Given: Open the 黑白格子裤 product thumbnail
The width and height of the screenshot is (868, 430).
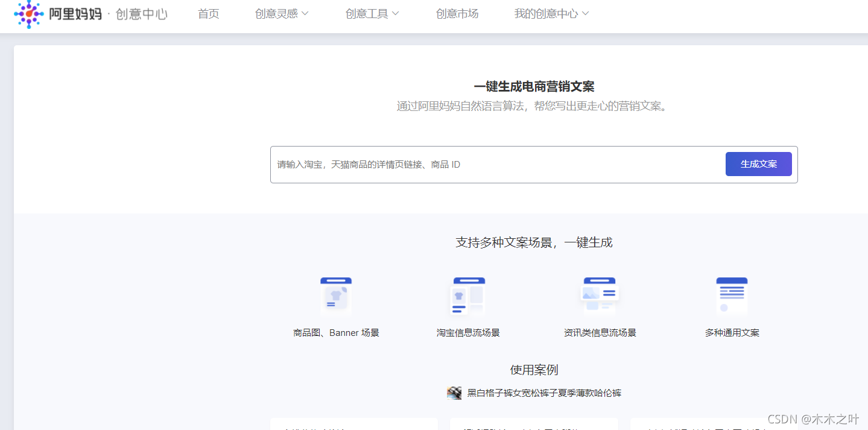Looking at the screenshot, I should tap(454, 393).
